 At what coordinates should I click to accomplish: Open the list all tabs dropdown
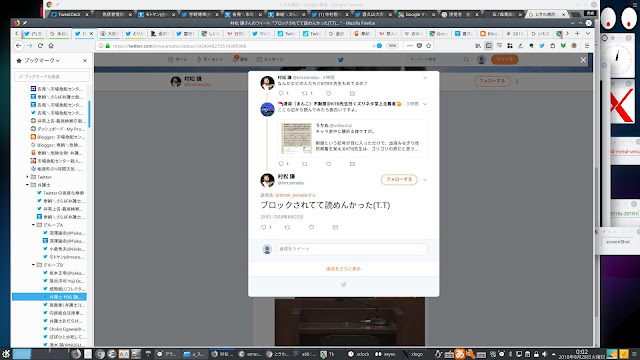point(588,33)
